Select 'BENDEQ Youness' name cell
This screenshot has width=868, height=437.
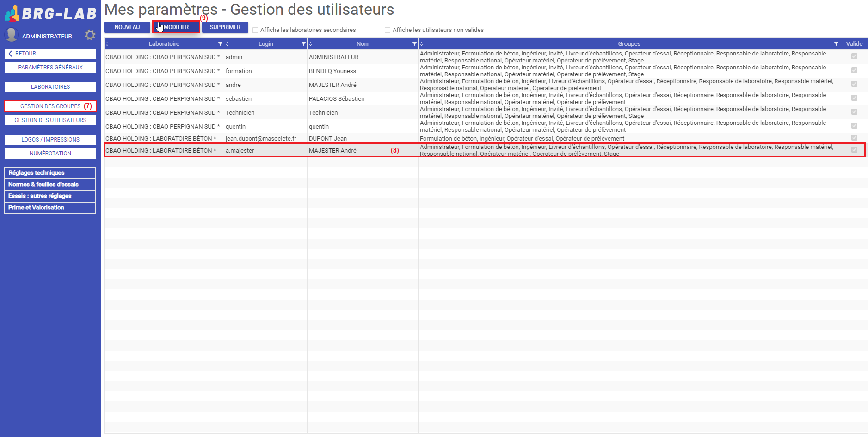point(363,71)
